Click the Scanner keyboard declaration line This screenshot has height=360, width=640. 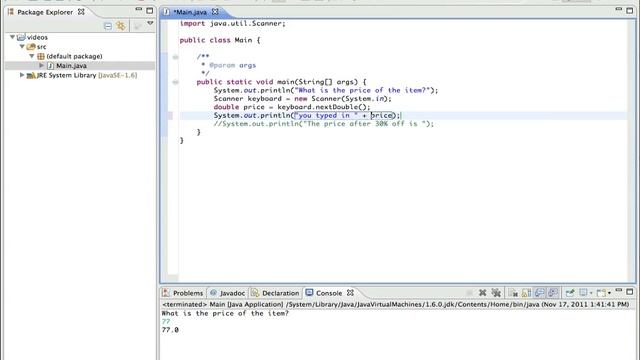pos(302,99)
